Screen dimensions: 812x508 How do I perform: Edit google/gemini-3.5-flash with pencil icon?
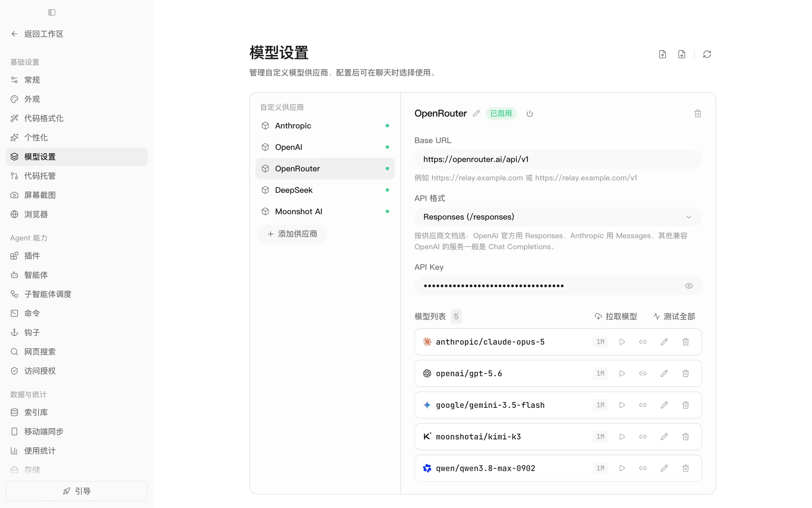(664, 405)
